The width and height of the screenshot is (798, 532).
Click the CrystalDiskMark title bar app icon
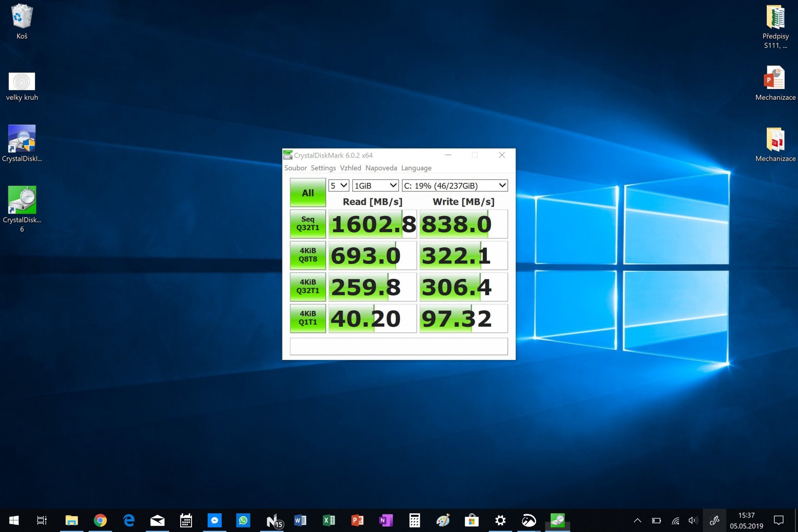point(288,155)
